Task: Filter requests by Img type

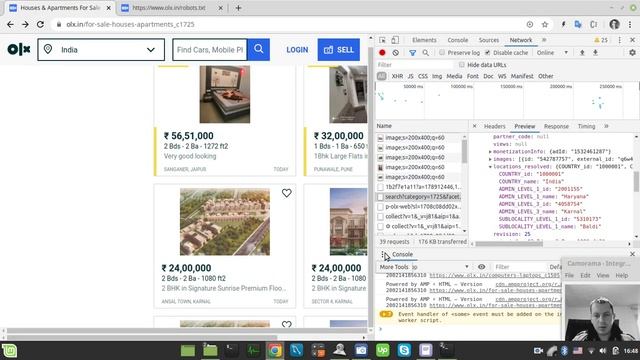Action: (437, 76)
